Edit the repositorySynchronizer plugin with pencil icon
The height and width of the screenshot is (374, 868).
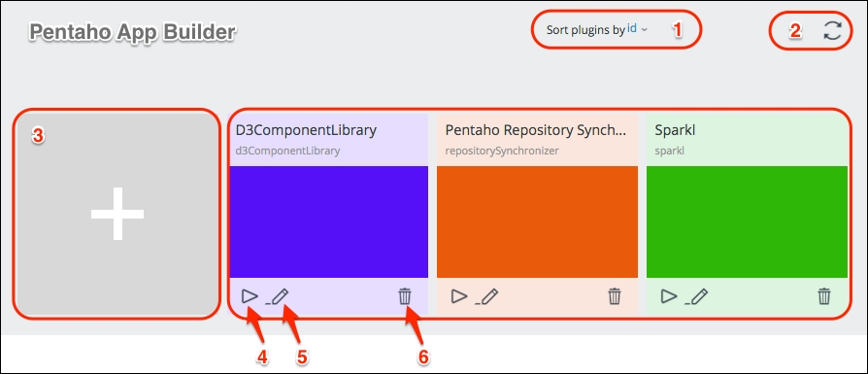pyautogui.click(x=487, y=296)
